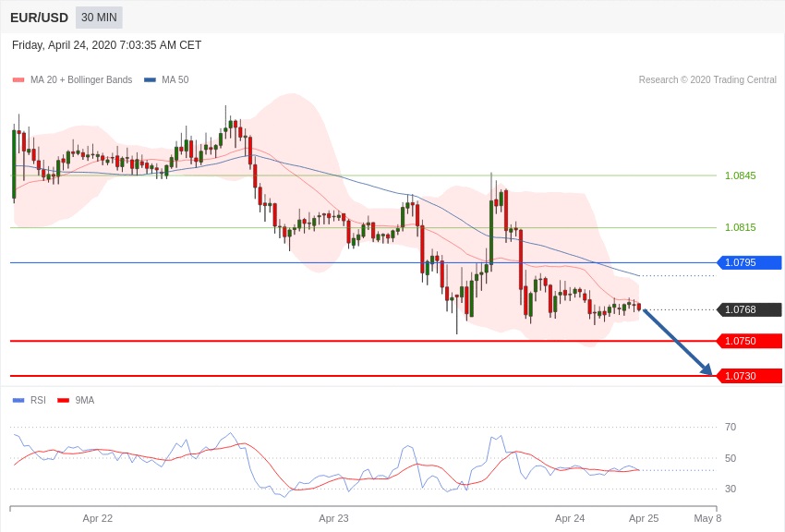785x532 pixels.
Task: Select the 'RSI' legend label
Action: coord(38,400)
